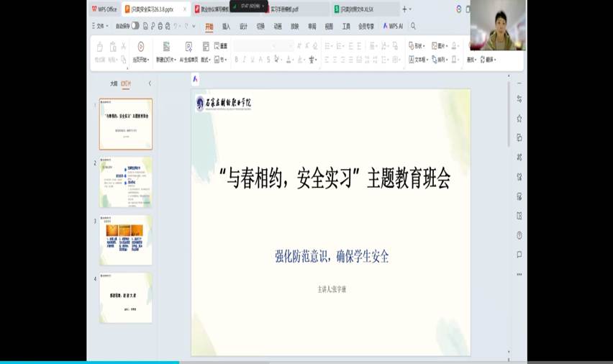The height and width of the screenshot is (364, 613).
Task: Toggle italic I formatting
Action: pyautogui.click(x=245, y=60)
